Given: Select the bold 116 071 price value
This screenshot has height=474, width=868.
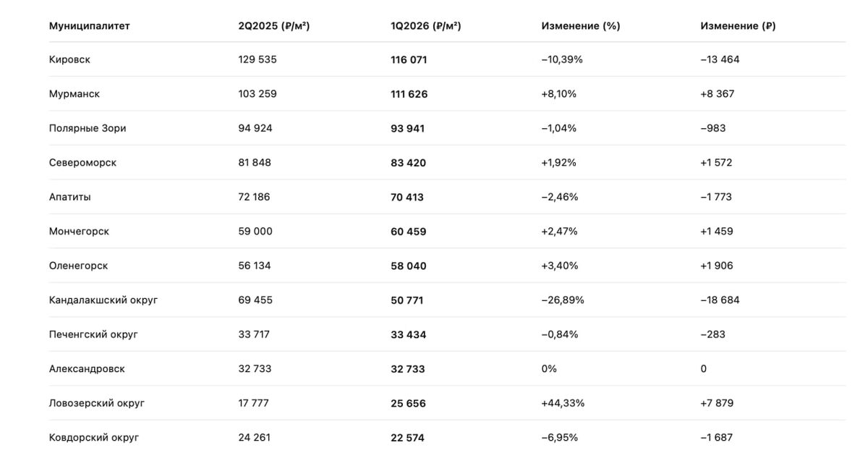Looking at the screenshot, I should tap(409, 60).
